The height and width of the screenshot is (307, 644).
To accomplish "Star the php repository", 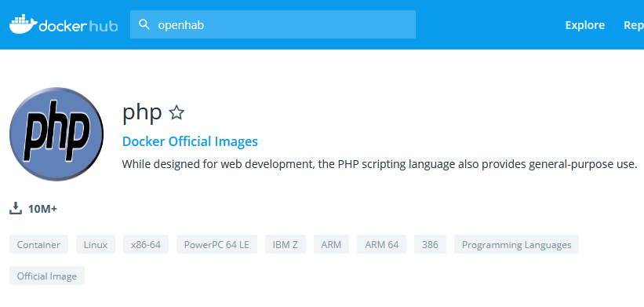I will click(x=176, y=112).
